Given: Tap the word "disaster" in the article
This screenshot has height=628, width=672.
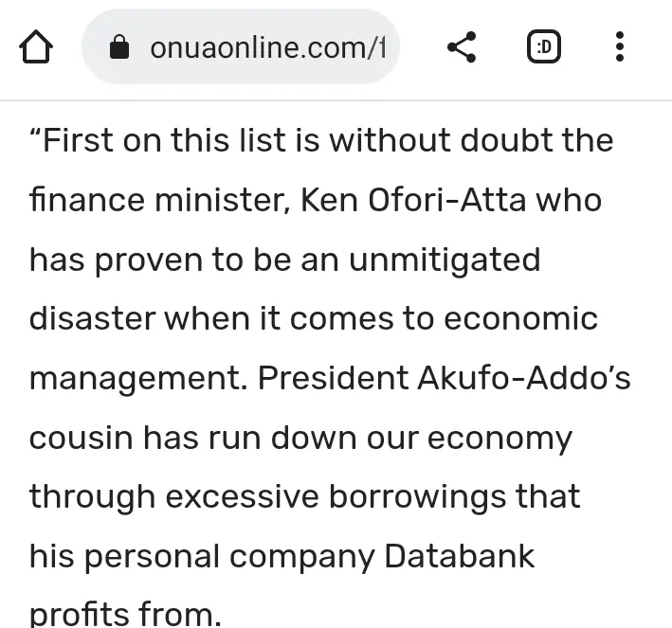Looking at the screenshot, I should [92, 319].
